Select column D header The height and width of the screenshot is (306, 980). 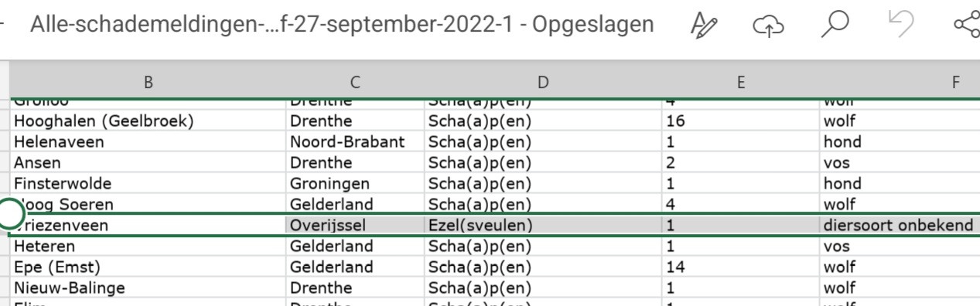pos(543,82)
